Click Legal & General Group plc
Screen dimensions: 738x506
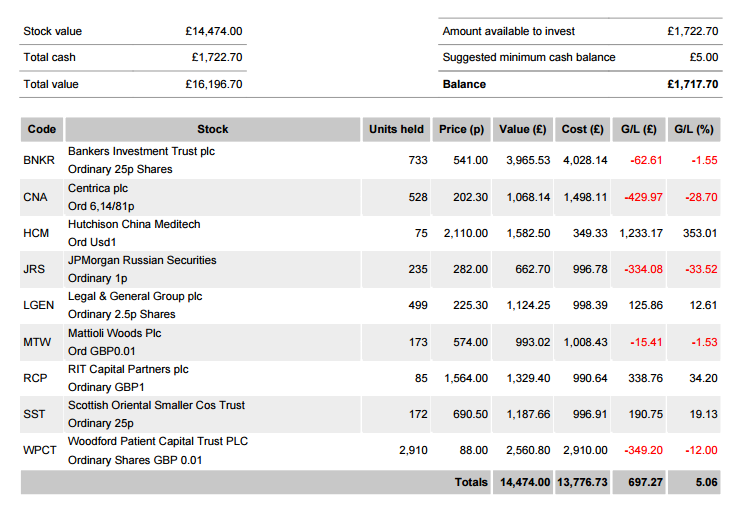point(135,296)
